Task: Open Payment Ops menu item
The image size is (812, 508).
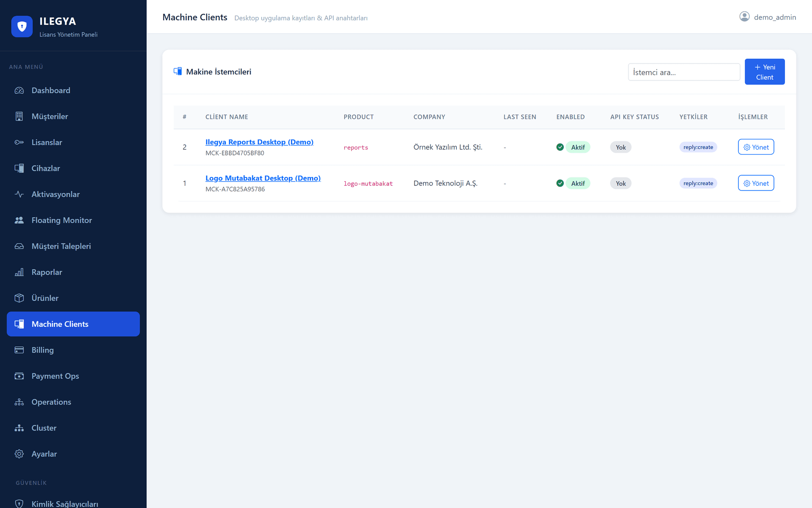Action: 73,376
